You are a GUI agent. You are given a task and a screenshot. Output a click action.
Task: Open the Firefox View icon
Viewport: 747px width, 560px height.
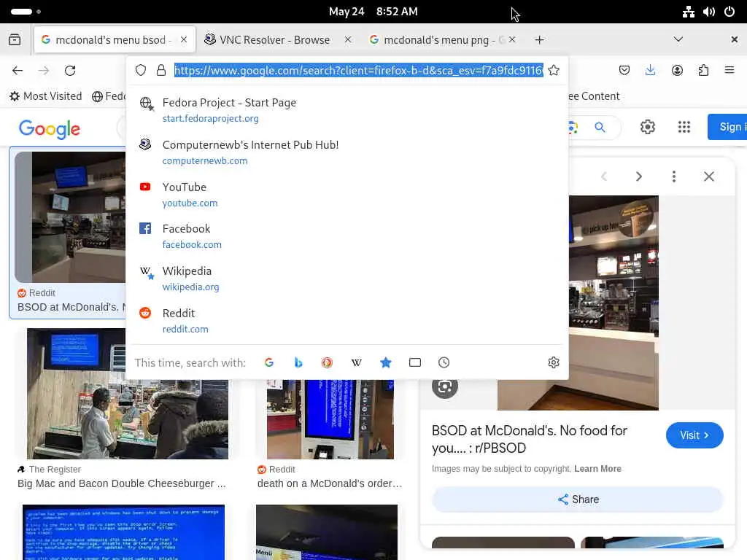(x=15, y=39)
